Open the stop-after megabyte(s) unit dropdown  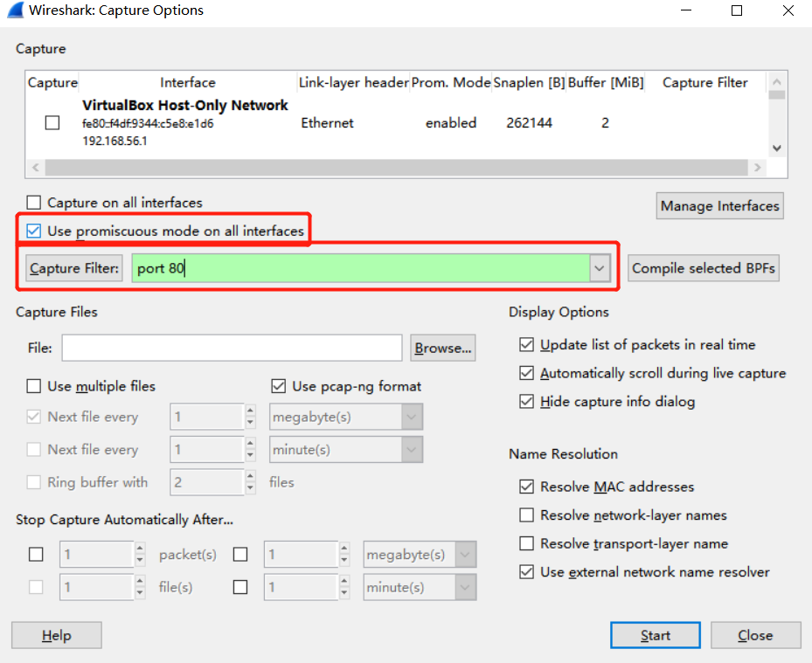[x=465, y=555]
